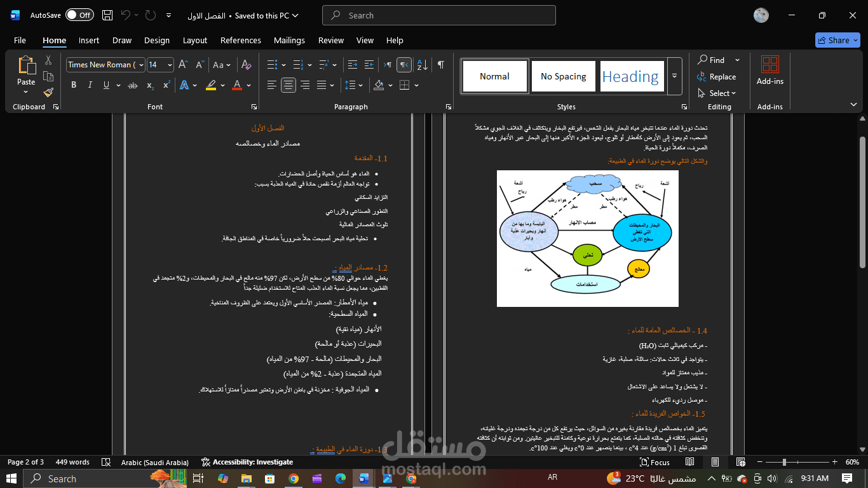Toggle Subscript formatting

[x=150, y=85]
